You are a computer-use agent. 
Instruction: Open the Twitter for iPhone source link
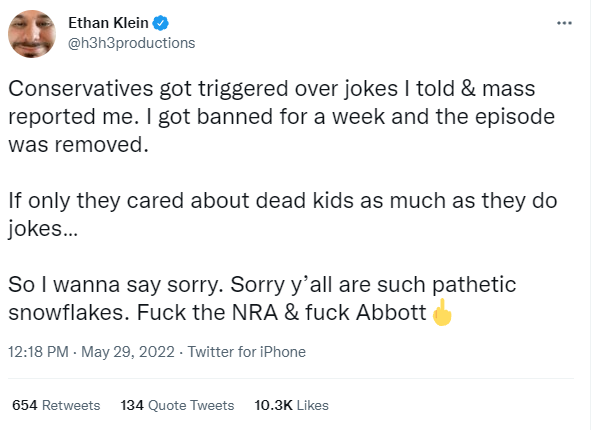click(247, 352)
